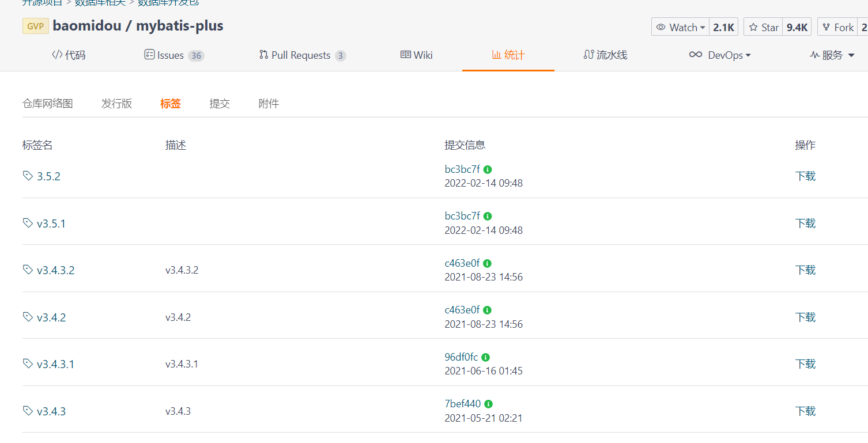Click the 2.1K watchers count

coord(723,27)
